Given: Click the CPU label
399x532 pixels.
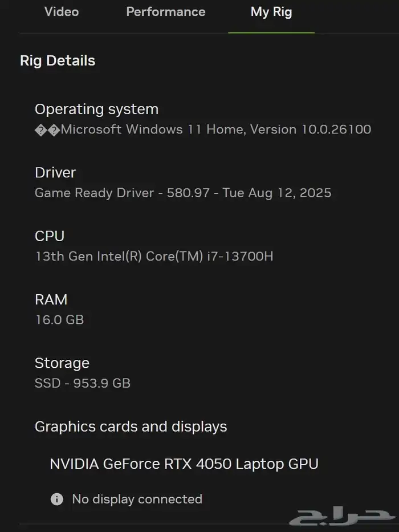Looking at the screenshot, I should 50,236.
